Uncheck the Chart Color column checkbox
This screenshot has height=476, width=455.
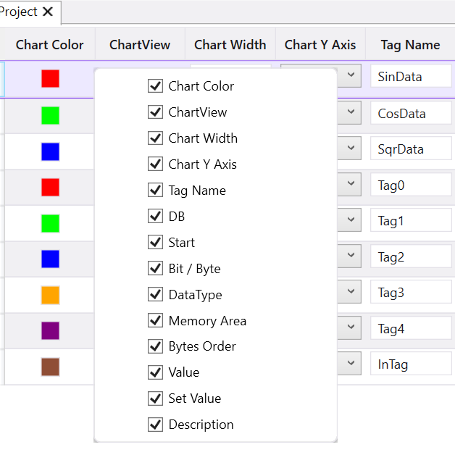[156, 86]
